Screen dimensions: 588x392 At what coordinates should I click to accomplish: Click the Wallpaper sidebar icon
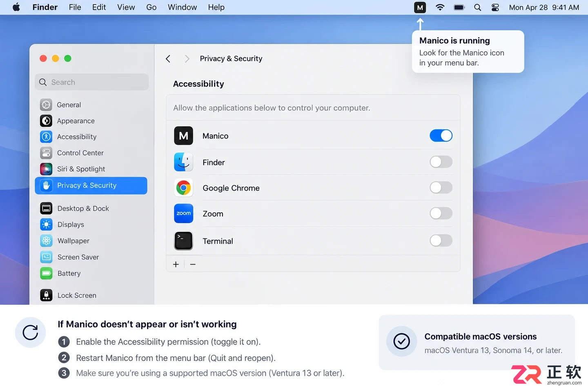46,241
